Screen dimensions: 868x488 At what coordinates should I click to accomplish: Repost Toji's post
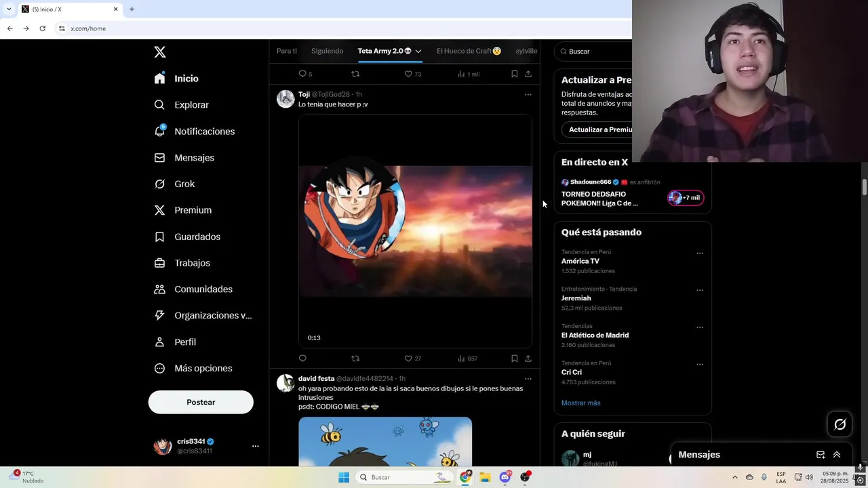click(x=355, y=359)
